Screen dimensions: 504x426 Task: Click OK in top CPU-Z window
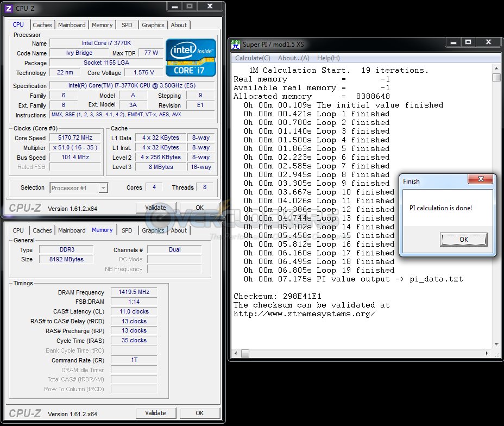tap(200, 208)
